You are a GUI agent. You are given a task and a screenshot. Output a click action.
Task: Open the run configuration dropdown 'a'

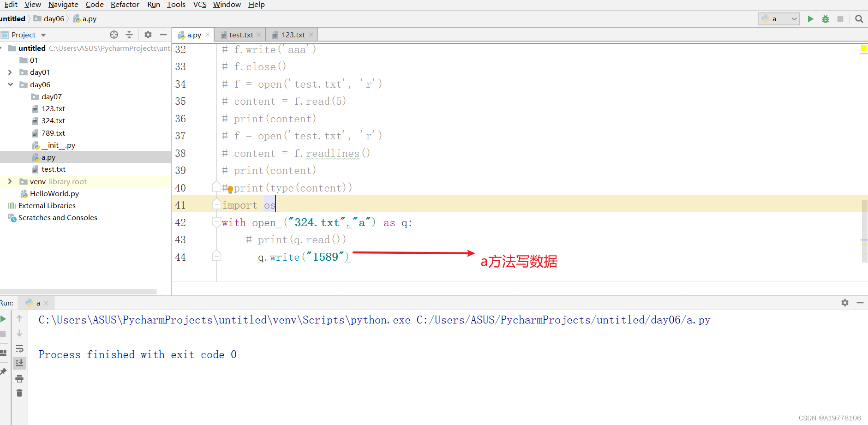[792, 19]
